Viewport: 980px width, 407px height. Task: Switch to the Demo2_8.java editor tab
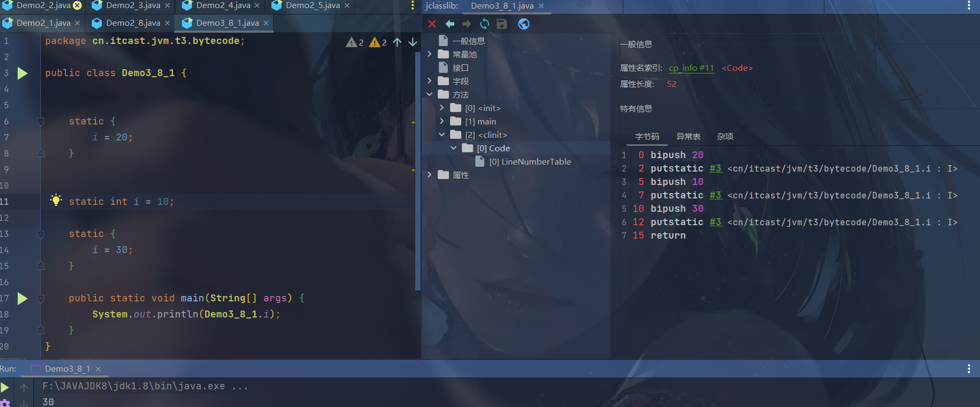(x=133, y=23)
